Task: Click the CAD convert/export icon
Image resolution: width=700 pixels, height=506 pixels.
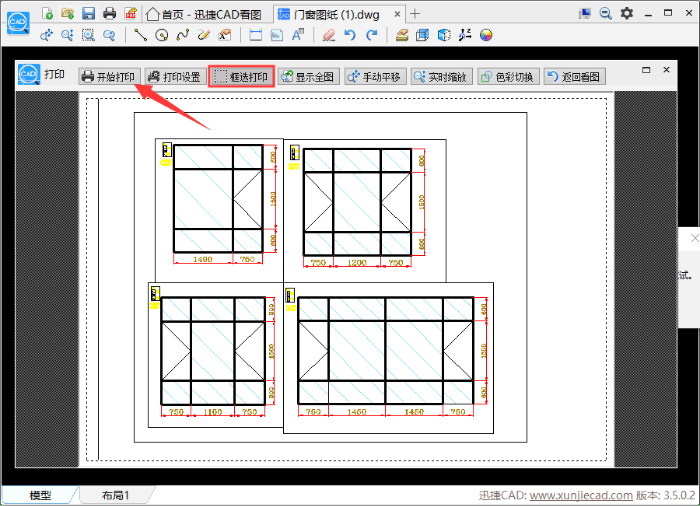Action: click(x=130, y=13)
